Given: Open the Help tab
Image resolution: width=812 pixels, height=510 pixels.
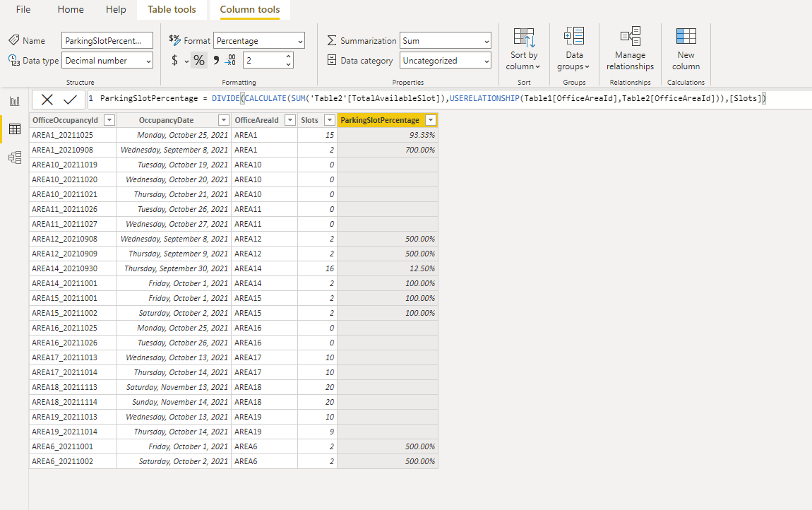Looking at the screenshot, I should pyautogui.click(x=116, y=9).
